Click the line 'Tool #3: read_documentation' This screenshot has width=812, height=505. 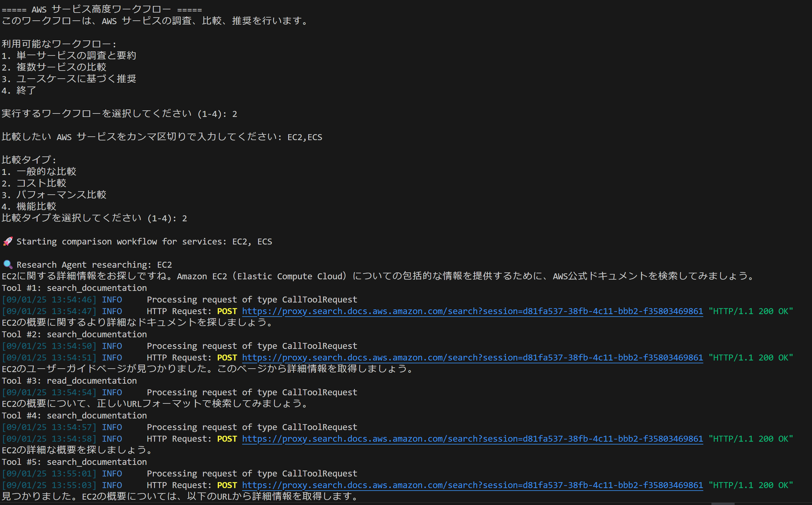click(69, 381)
